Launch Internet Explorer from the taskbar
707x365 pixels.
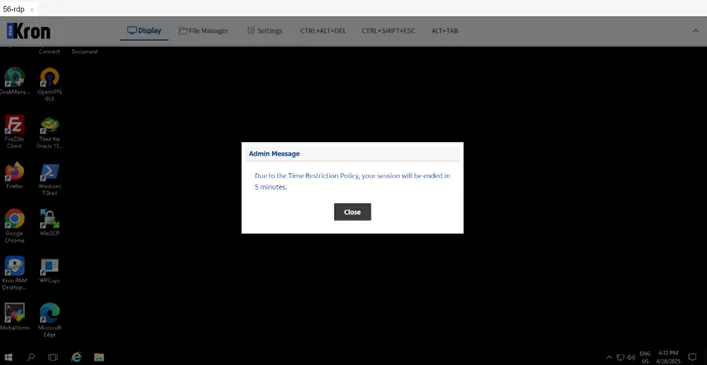tap(76, 357)
